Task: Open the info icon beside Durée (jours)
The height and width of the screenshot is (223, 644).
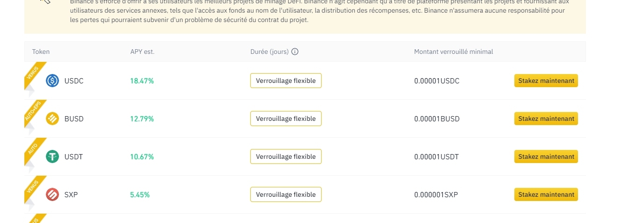Action: [295, 52]
